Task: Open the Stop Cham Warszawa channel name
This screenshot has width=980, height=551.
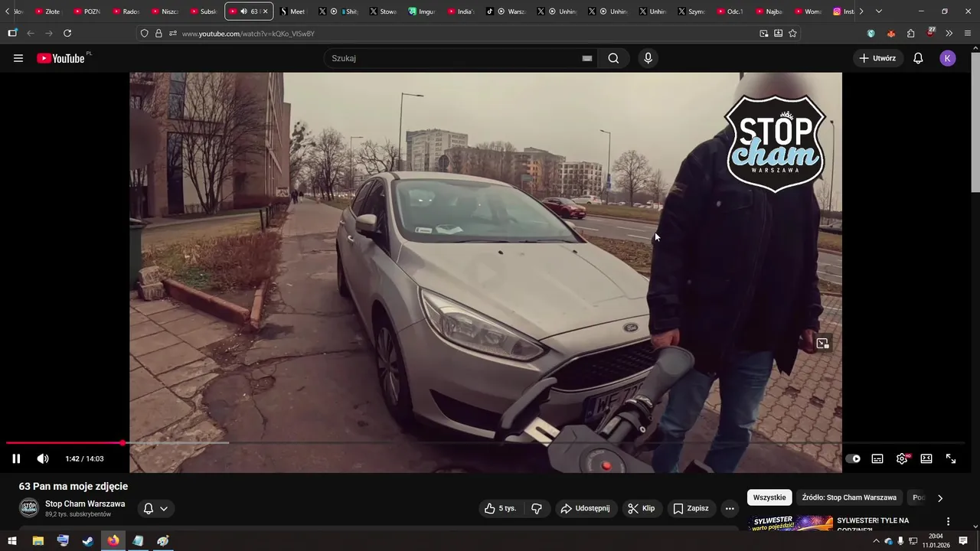Action: tap(85, 504)
